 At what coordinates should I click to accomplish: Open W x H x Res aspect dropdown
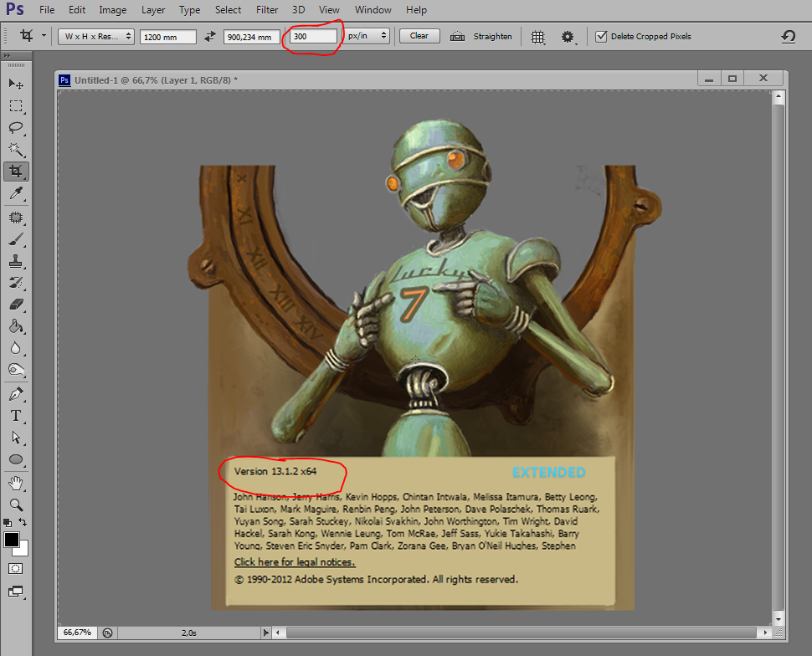tap(95, 36)
